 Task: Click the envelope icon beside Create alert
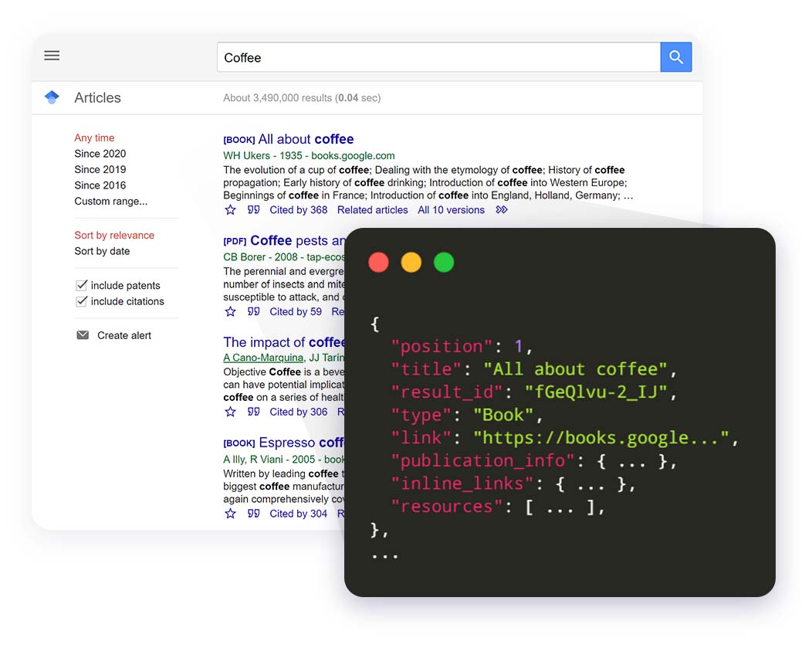pyautogui.click(x=83, y=335)
